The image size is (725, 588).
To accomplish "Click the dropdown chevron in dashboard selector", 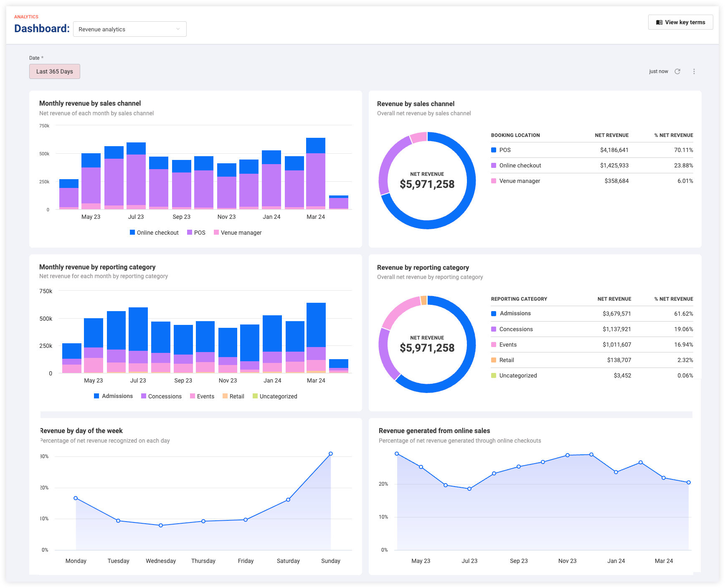I will (x=178, y=29).
